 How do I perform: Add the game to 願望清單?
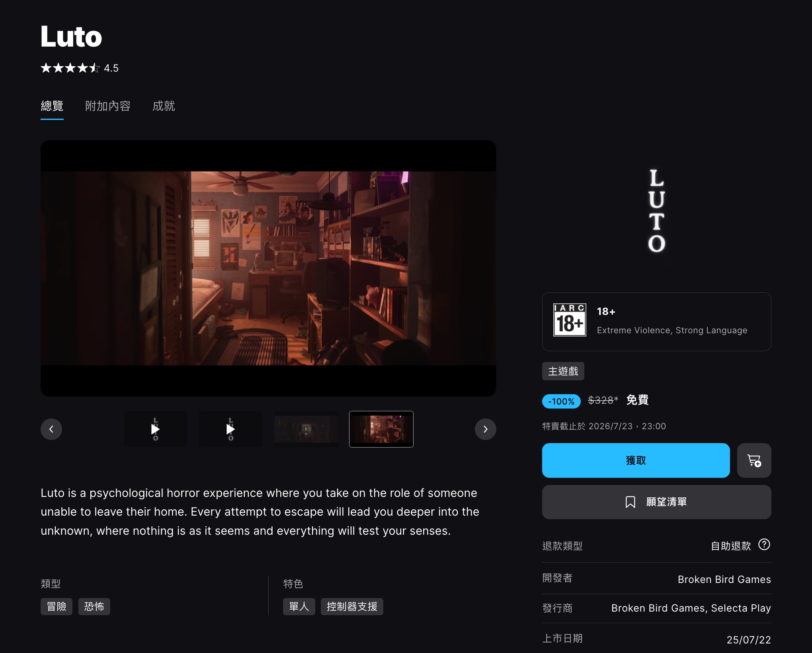(656, 502)
